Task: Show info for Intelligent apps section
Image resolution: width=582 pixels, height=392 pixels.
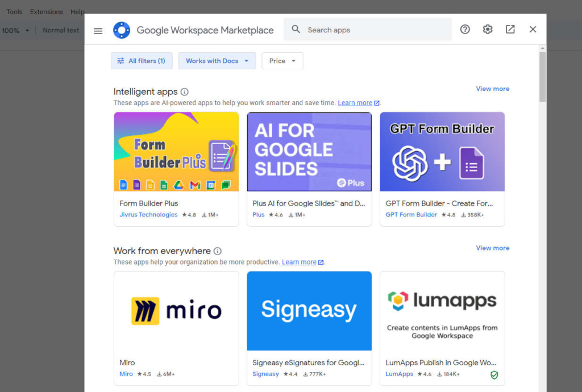Action: coord(184,92)
